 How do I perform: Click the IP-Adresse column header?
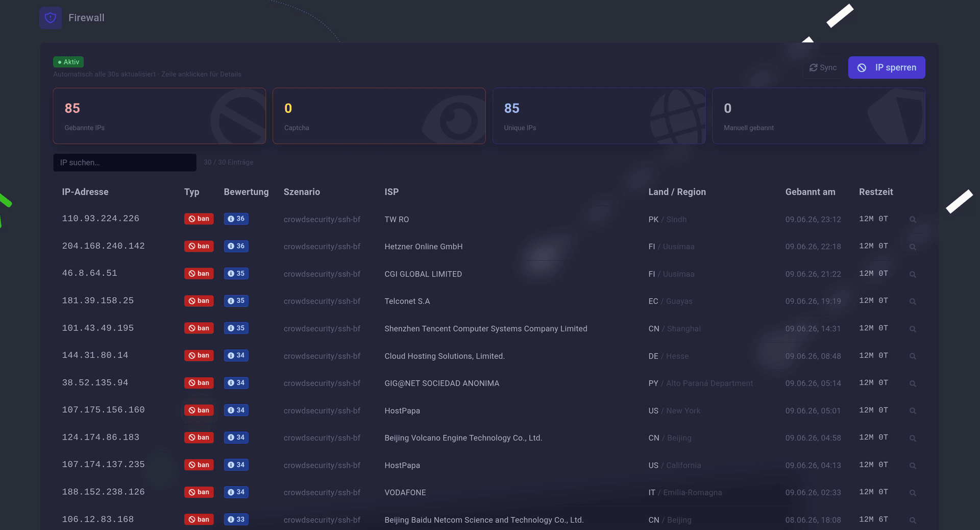[x=85, y=192]
